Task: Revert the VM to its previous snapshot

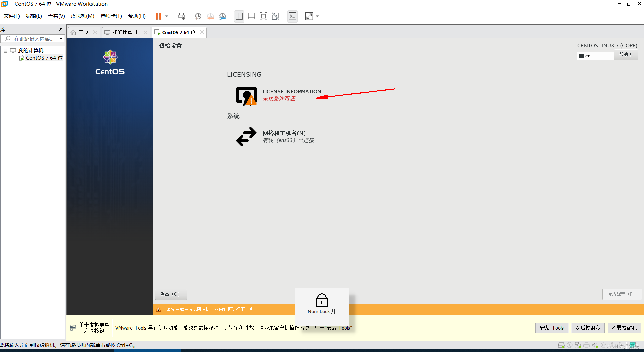Action: click(x=211, y=16)
